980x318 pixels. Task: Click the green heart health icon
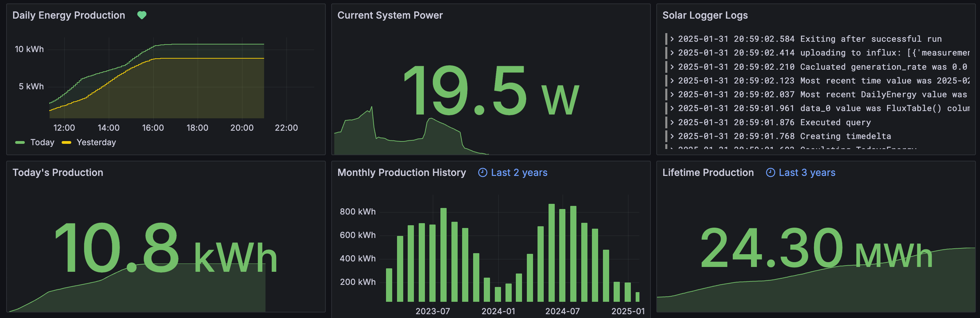point(142,15)
